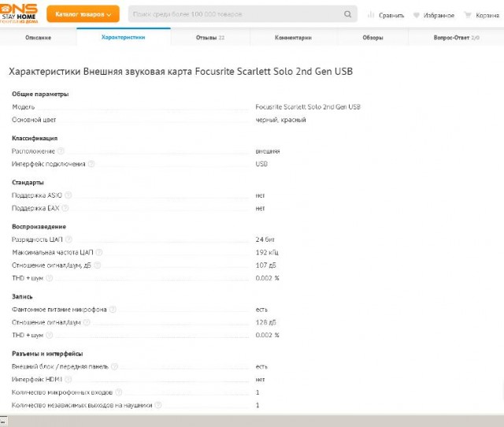The width and height of the screenshot is (504, 427).
Task: Click the Классификация section heading
Action: click(35, 138)
